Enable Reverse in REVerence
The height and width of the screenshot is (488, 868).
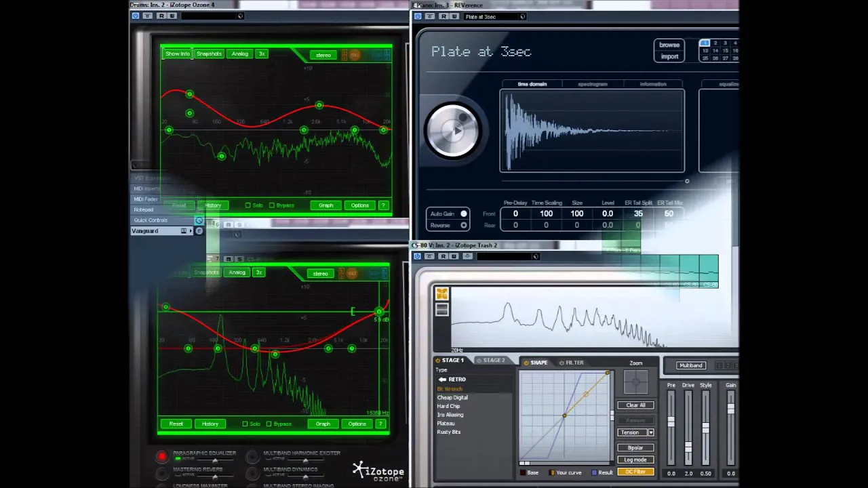(x=464, y=225)
